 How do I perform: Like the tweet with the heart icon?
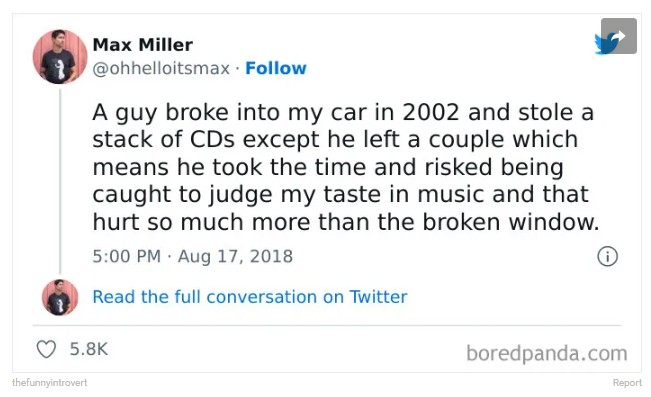pyautogui.click(x=46, y=349)
